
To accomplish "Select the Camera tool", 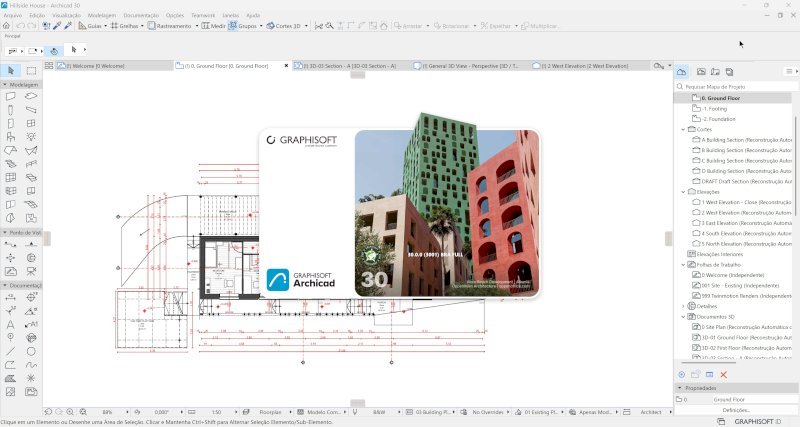I will [x=31, y=271].
